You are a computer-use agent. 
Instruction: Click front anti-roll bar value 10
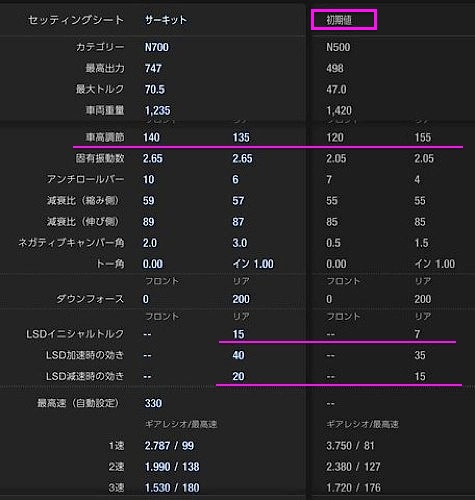pos(149,180)
